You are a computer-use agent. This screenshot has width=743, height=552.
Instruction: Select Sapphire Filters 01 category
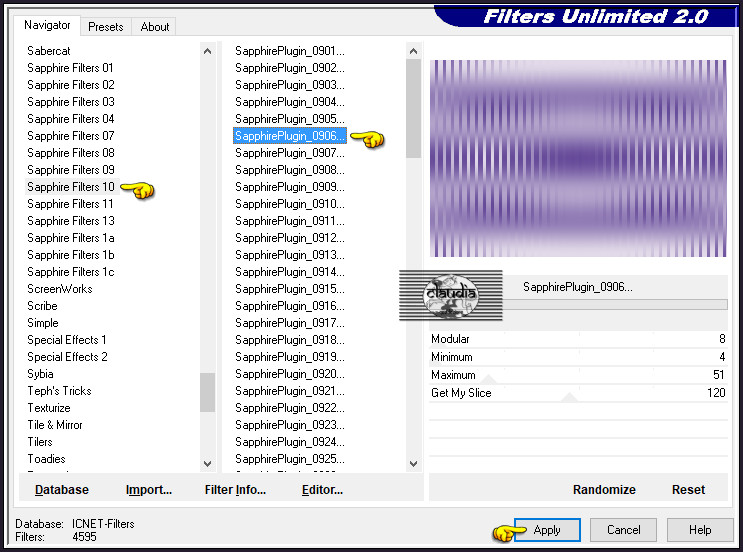(70, 68)
